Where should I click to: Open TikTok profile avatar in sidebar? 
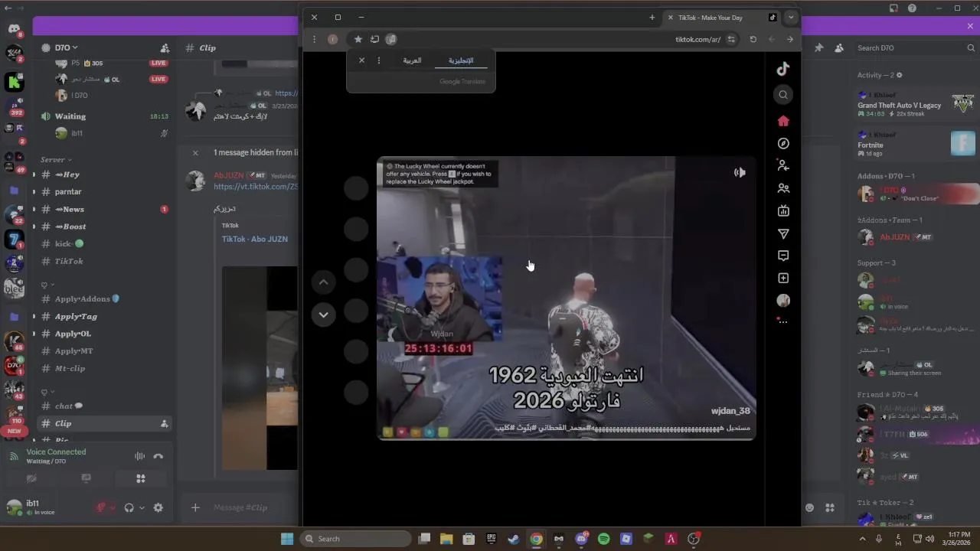(782, 301)
